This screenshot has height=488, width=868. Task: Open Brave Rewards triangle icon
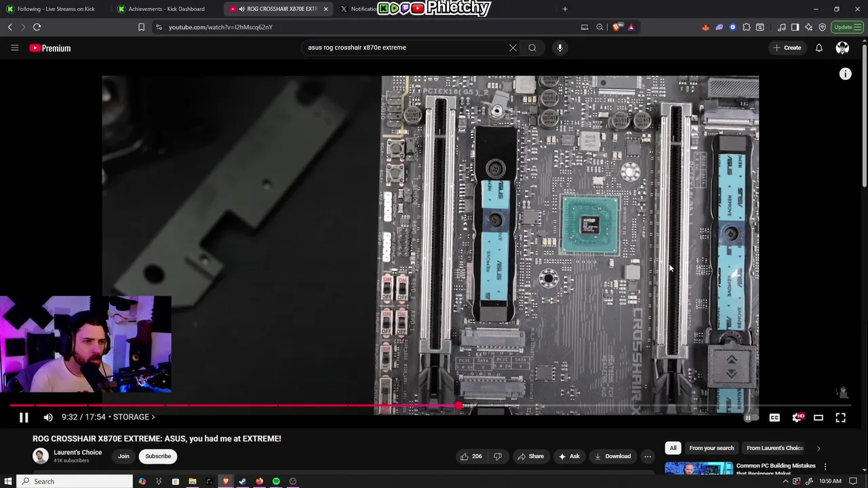[x=631, y=27]
